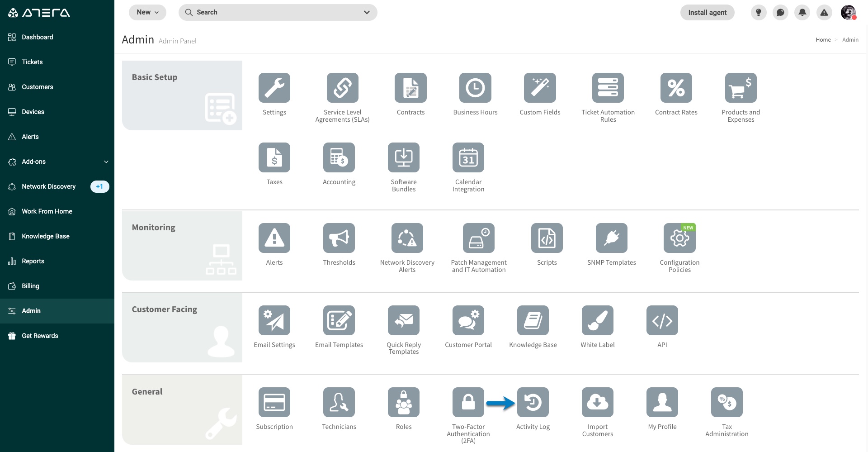Click the alert triangle icon in header

coord(824,13)
